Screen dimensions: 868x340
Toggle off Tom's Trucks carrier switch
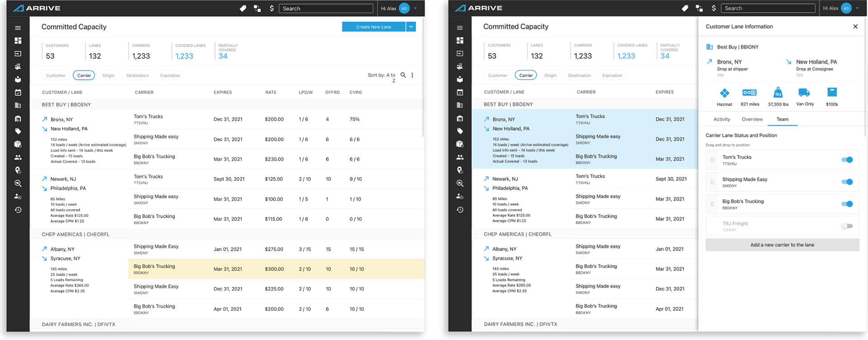pos(847,159)
